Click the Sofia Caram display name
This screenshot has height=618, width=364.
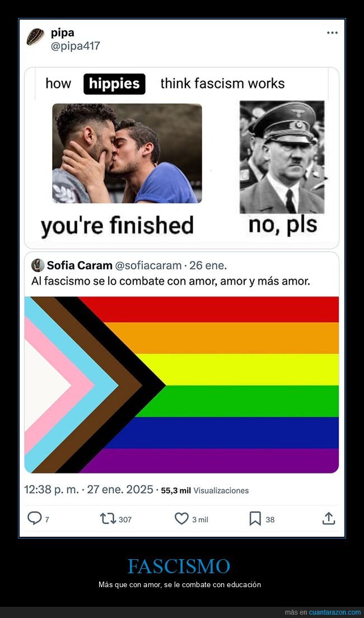click(80, 266)
